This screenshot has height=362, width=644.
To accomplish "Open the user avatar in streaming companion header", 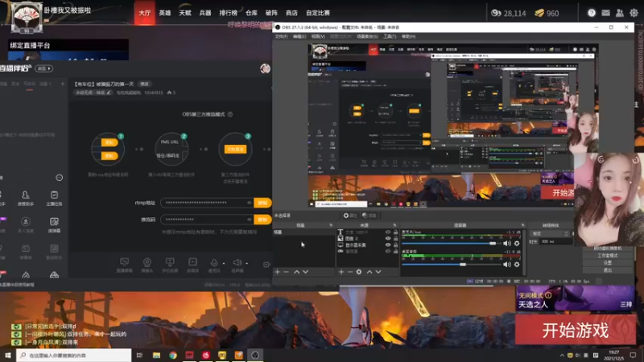I will [x=265, y=68].
